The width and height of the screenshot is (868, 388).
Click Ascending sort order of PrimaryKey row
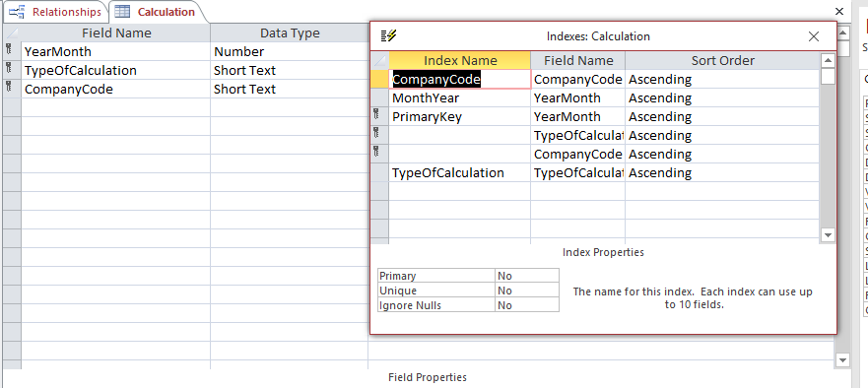[x=722, y=117]
